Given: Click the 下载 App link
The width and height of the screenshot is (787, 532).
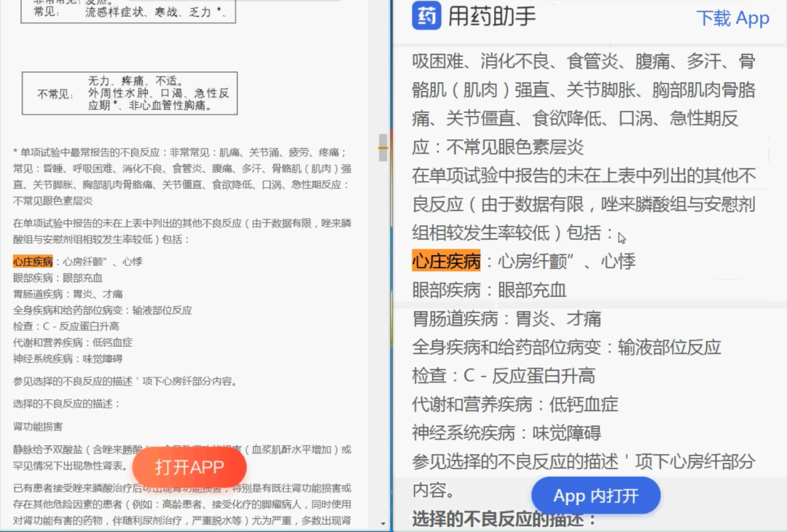Looking at the screenshot, I should [732, 18].
